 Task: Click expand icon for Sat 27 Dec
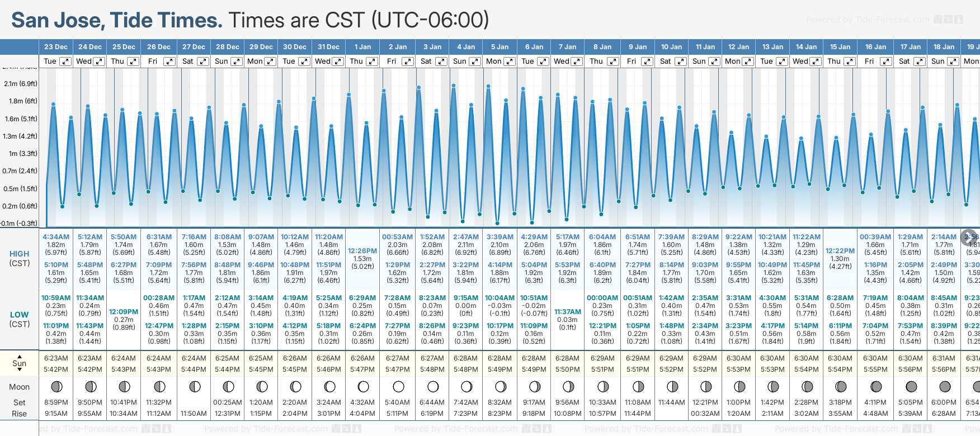tap(203, 61)
